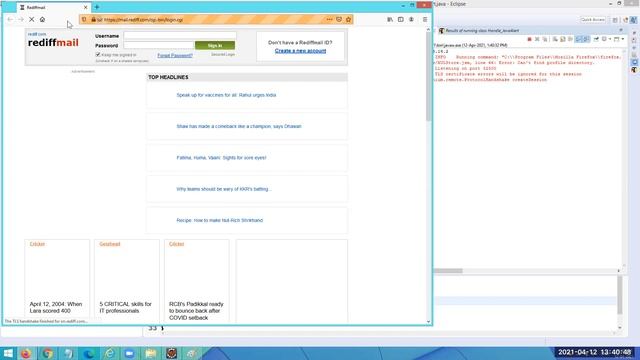Click the browser page vertical scrollbar

pos(428,78)
